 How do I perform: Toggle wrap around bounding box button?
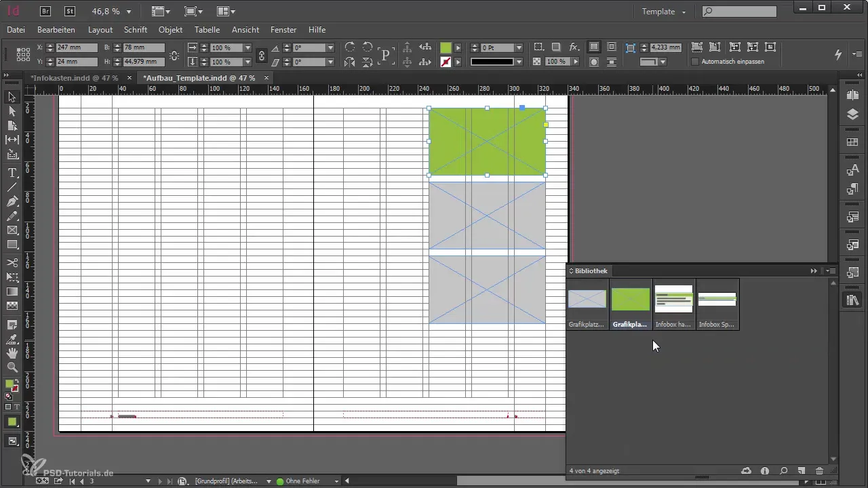612,47
